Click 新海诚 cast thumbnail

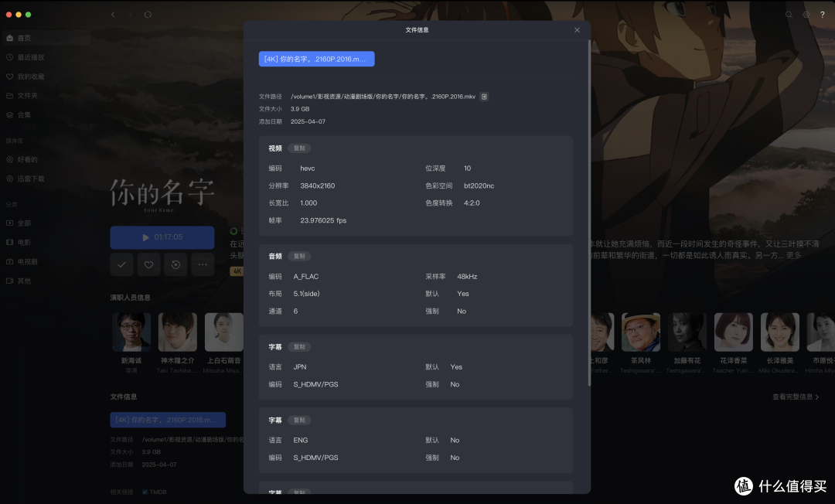(x=131, y=332)
